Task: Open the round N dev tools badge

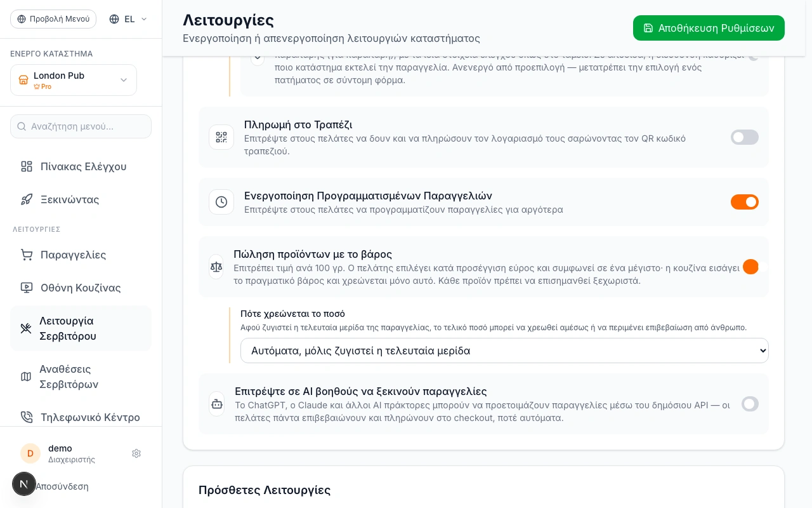Action: tap(24, 484)
